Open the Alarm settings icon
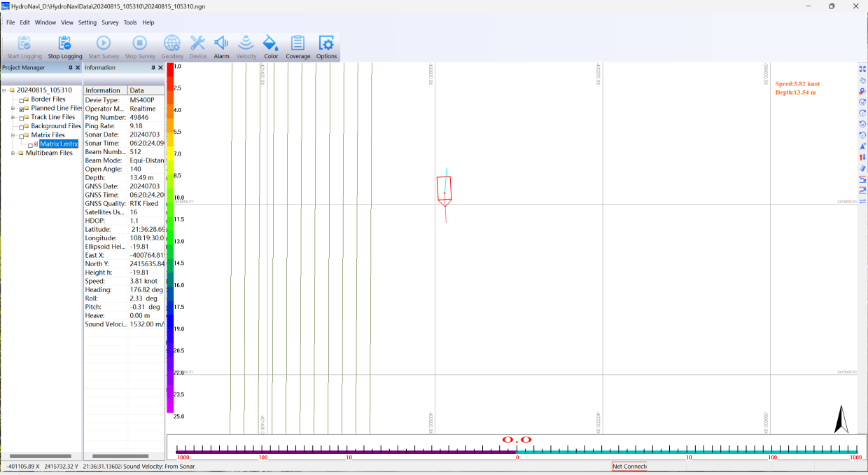 (221, 43)
